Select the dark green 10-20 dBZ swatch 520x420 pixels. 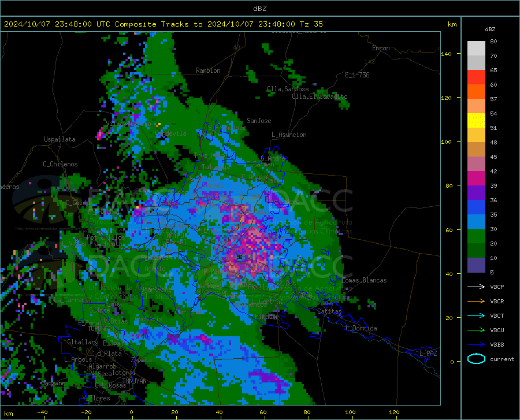pyautogui.click(x=476, y=251)
